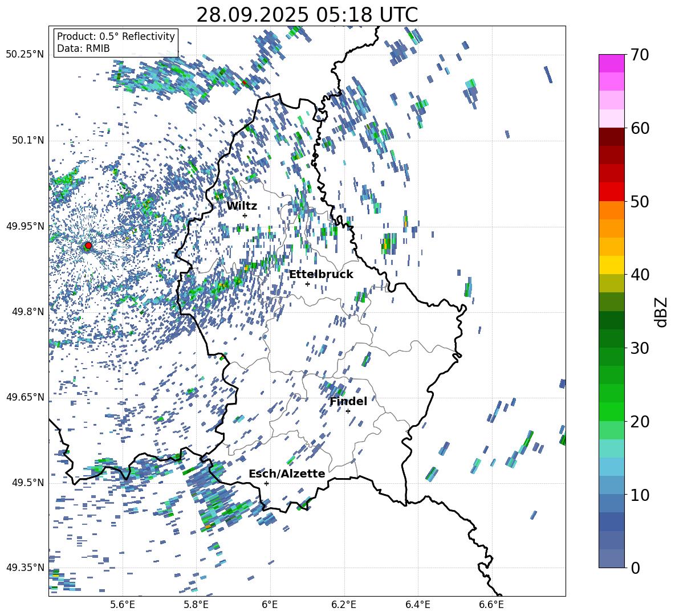The image size is (675, 616).
Task: Click the colorbar tick label 70
Action: click(639, 55)
